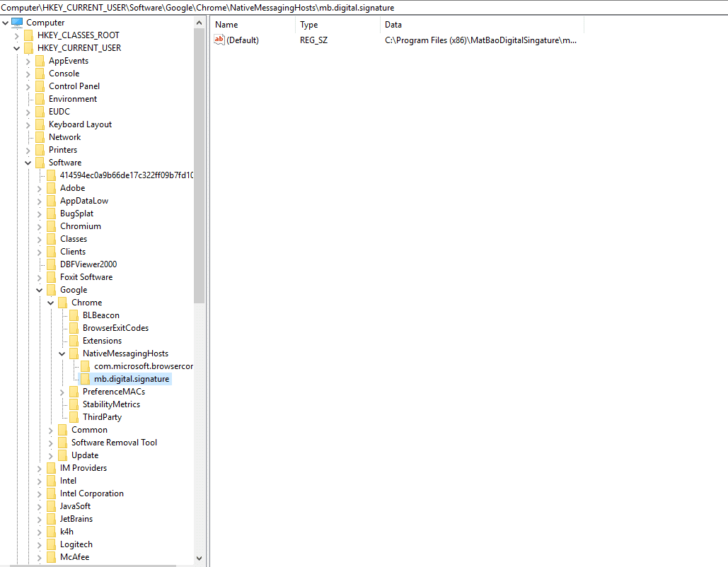
Task: Sort values by the Data column header
Action: tap(482, 25)
